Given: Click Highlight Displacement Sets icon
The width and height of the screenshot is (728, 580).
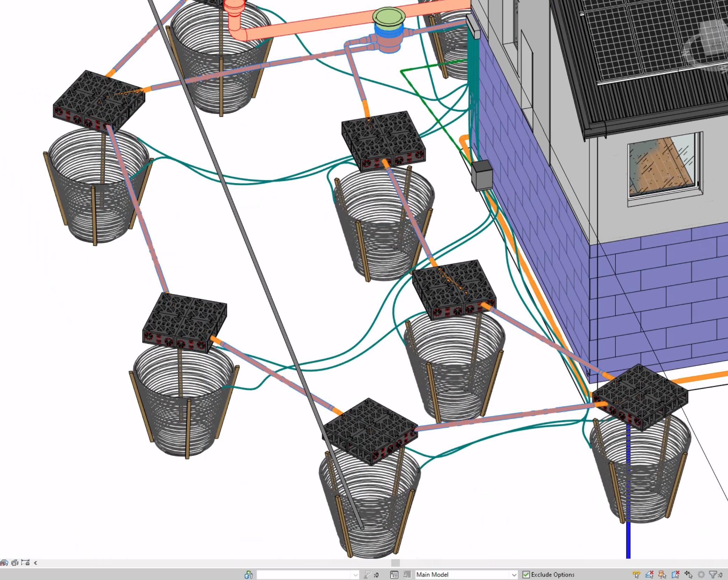Looking at the screenshot, I should [x=15, y=563].
